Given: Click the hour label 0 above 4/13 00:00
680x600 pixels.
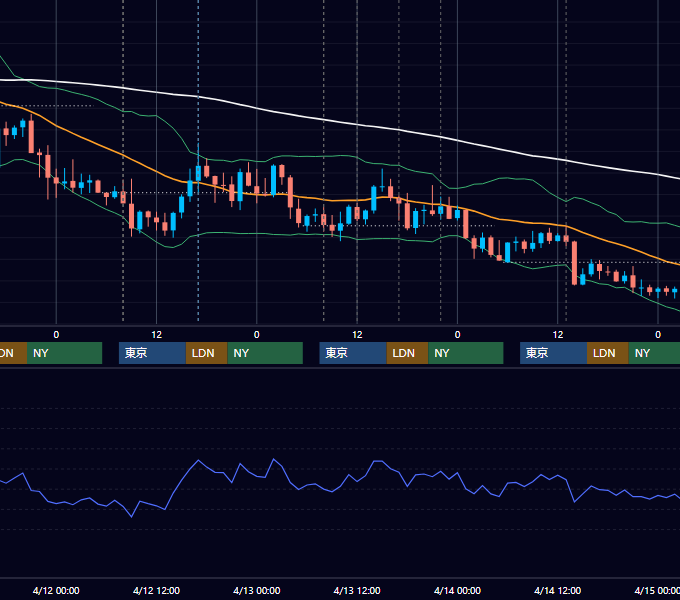Looking at the screenshot, I should coord(257,335).
